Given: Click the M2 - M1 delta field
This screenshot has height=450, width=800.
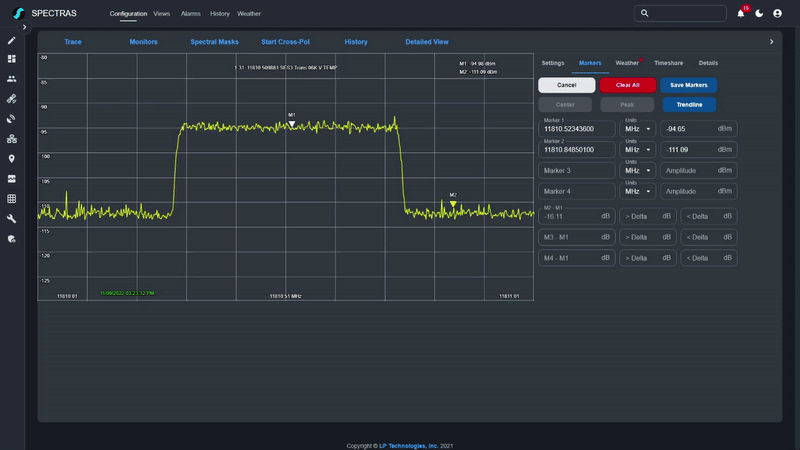Looking at the screenshot, I should 577,216.
